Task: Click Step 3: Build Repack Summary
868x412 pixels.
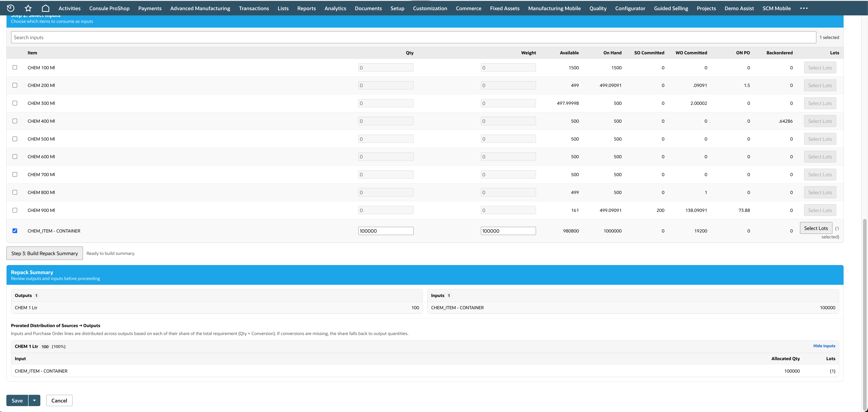Action: click(x=44, y=253)
